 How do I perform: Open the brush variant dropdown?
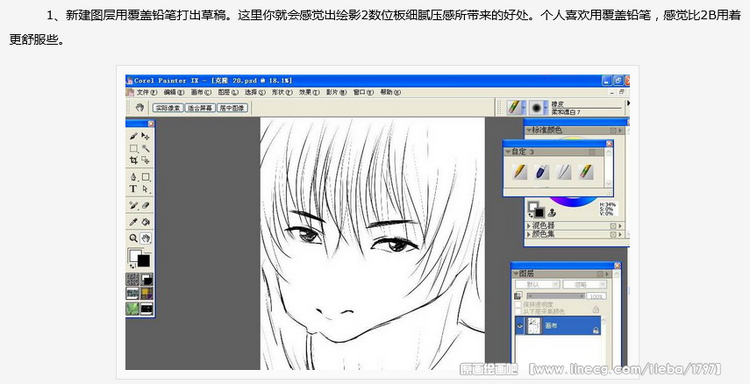[546, 107]
